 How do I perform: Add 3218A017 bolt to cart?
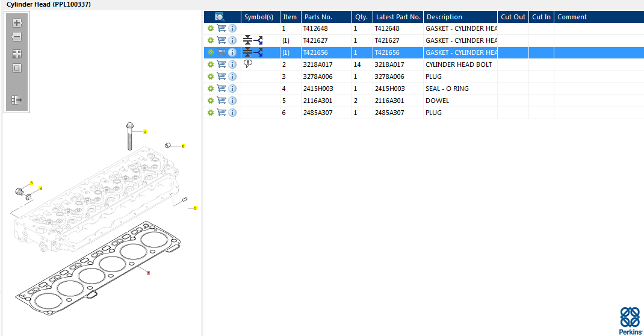pos(221,64)
